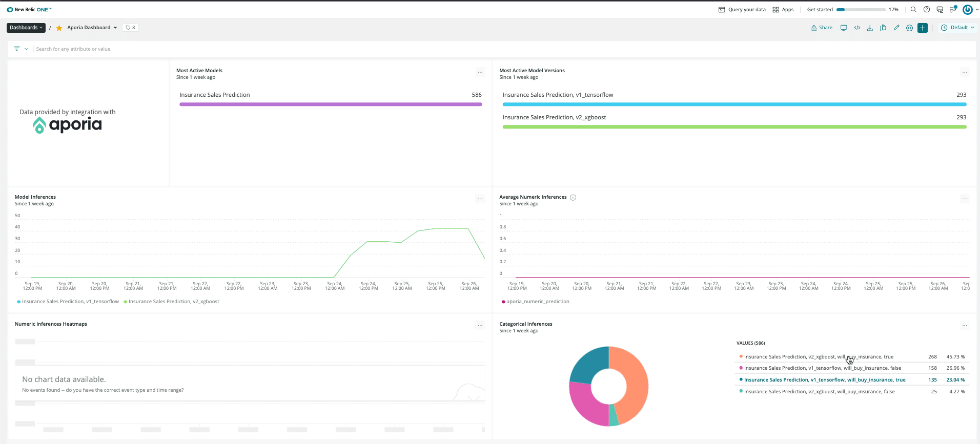Open the user account avatar menu
The width and height of the screenshot is (980, 444).
click(968, 10)
